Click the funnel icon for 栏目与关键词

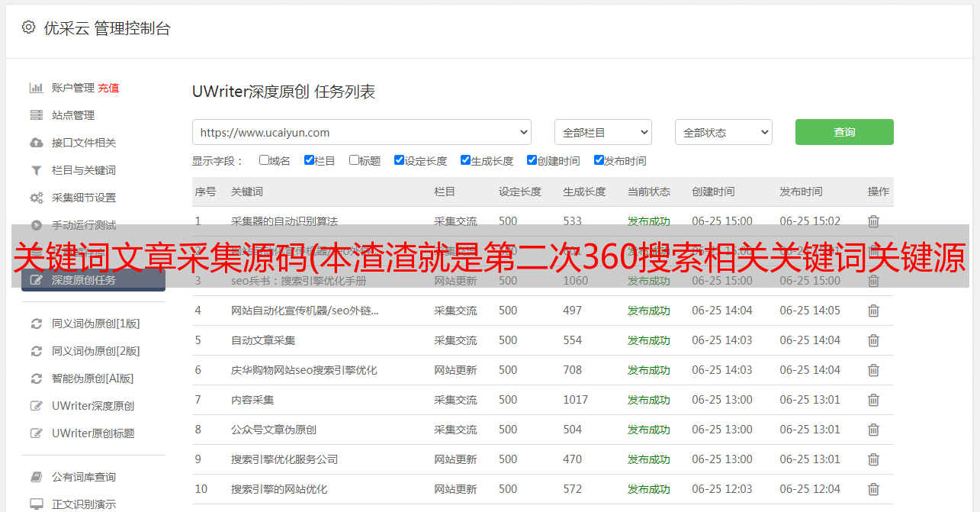click(36, 170)
